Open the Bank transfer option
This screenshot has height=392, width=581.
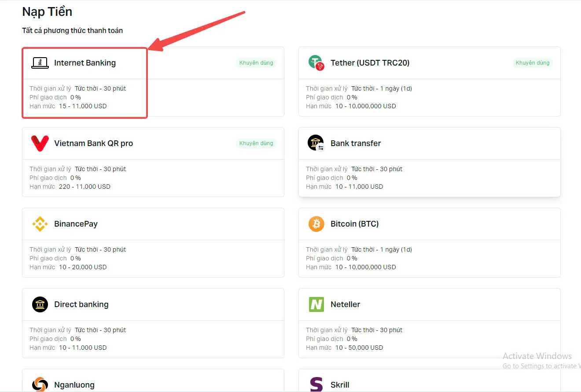430,162
